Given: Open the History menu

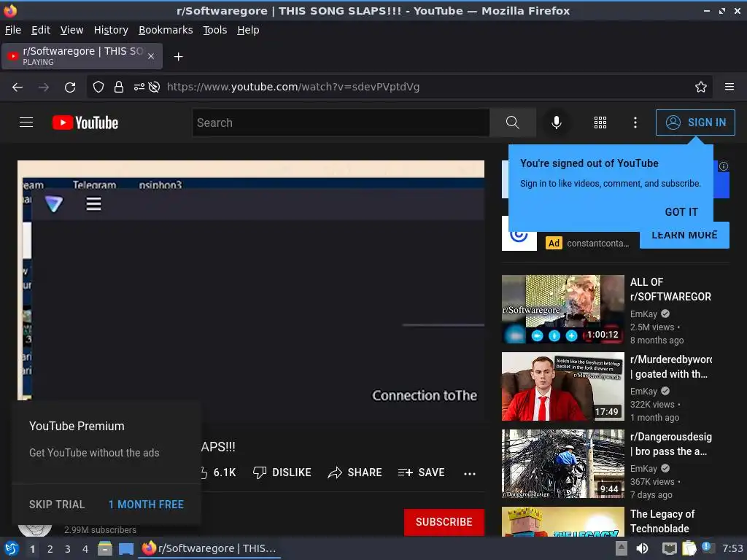Looking at the screenshot, I should pyautogui.click(x=111, y=30).
